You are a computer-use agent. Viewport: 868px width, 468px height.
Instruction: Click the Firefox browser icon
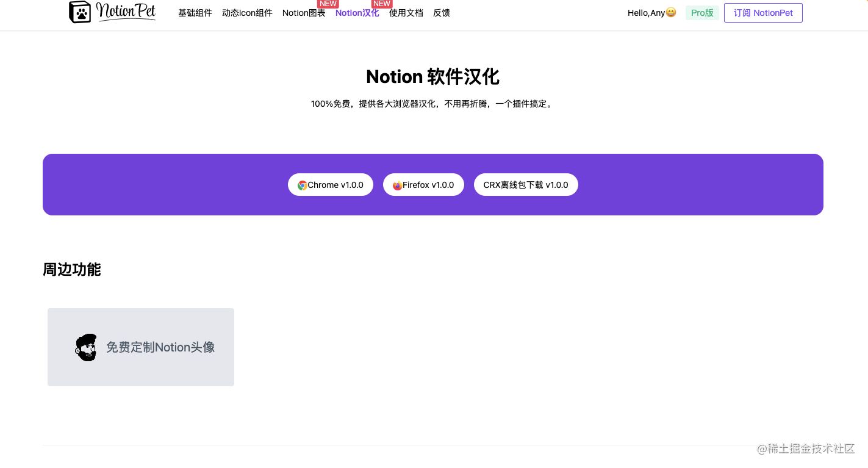tap(398, 185)
